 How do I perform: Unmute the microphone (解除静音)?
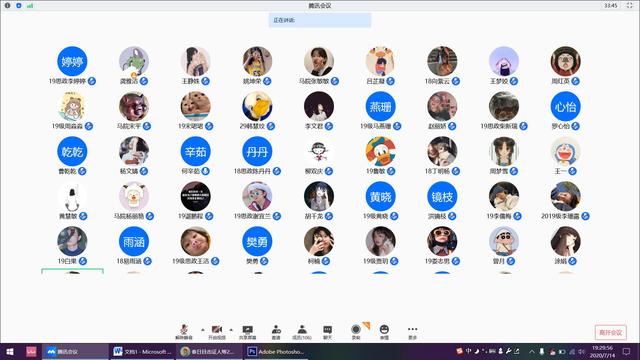(184, 332)
